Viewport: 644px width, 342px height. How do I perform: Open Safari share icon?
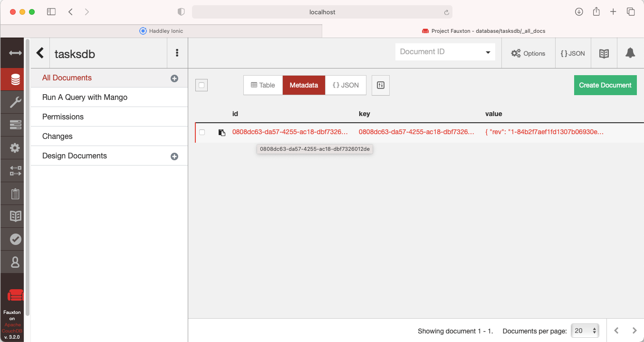click(596, 11)
